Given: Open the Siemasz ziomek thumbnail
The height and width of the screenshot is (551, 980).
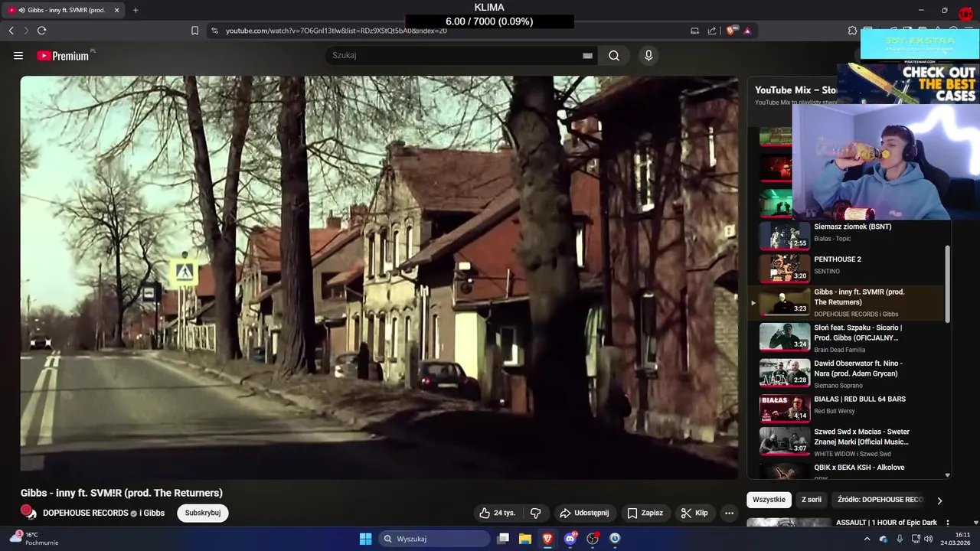Looking at the screenshot, I should [784, 236].
